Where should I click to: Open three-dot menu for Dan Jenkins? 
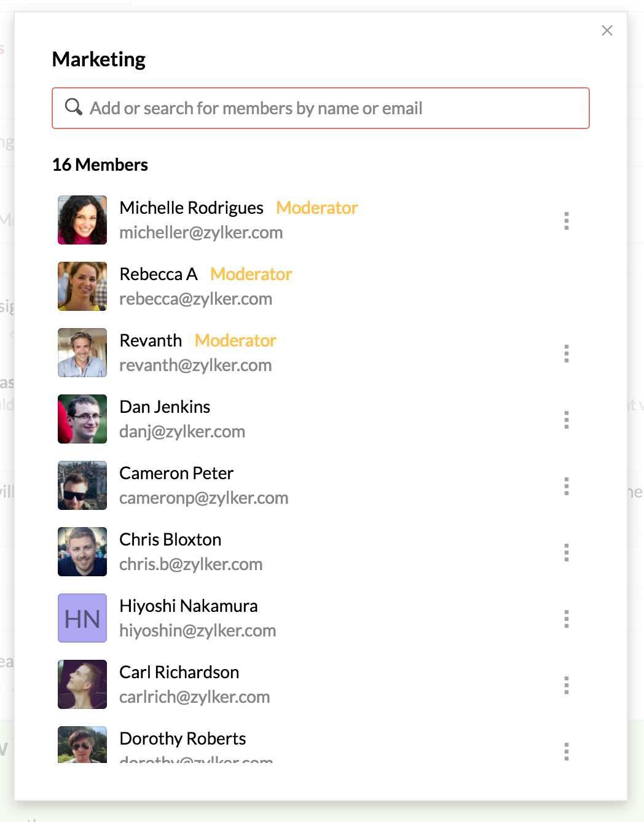(x=567, y=420)
